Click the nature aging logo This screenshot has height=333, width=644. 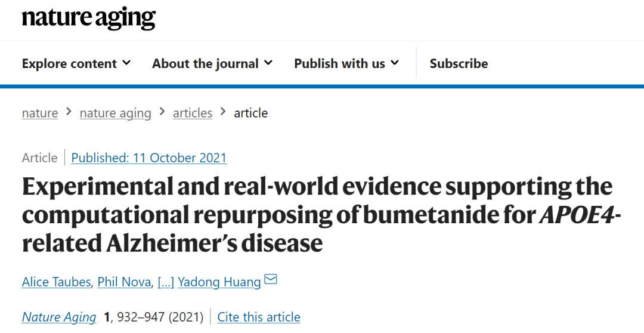(89, 18)
